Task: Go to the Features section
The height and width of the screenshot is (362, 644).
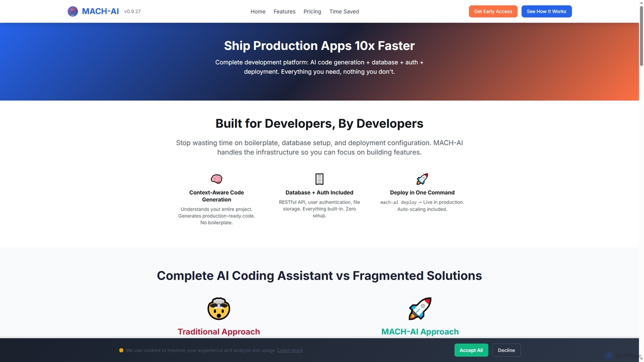Action: pos(285,12)
